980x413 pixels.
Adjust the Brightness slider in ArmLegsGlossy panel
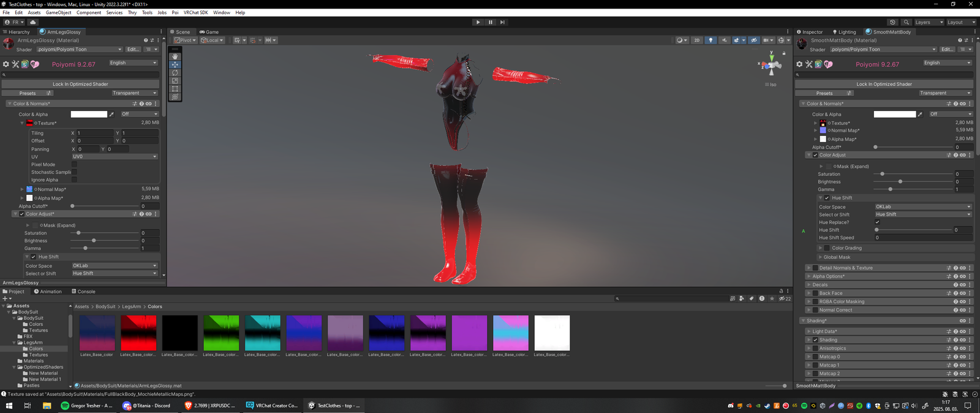coord(105,241)
